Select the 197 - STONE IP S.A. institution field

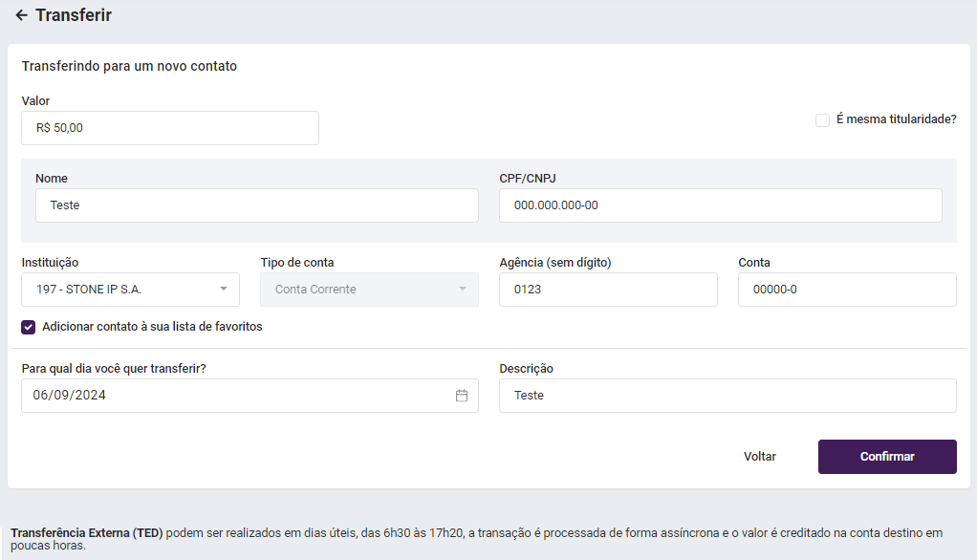pyautogui.click(x=119, y=289)
